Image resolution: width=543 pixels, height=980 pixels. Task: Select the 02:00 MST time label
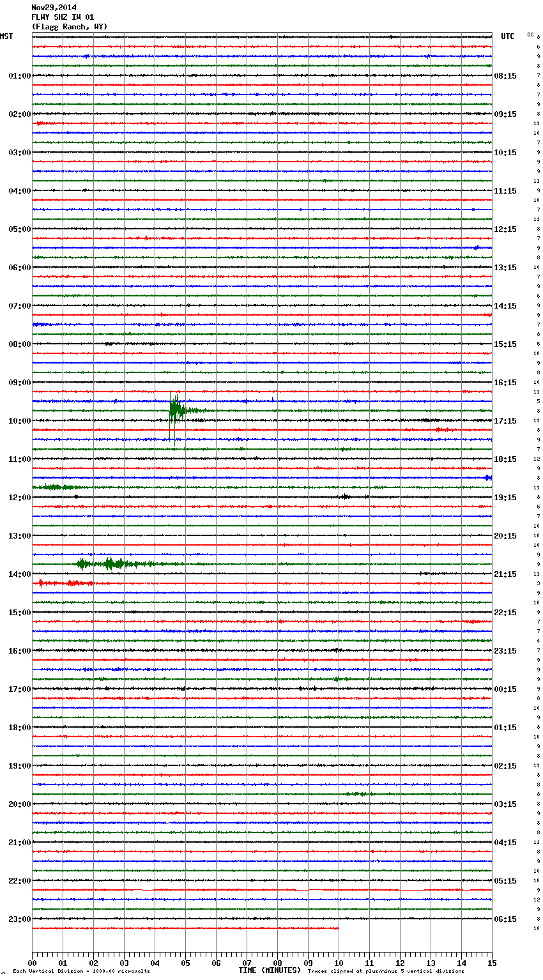(20, 114)
